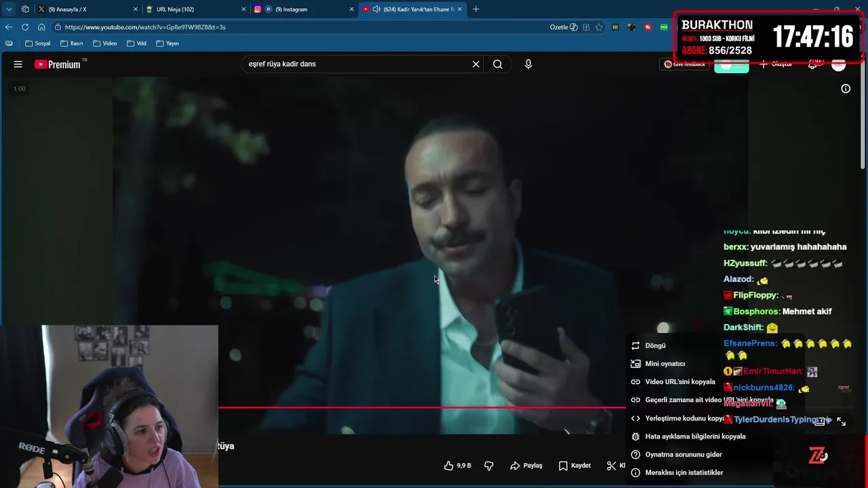Open the Sosyal bookmarks folder

pyautogui.click(x=38, y=43)
